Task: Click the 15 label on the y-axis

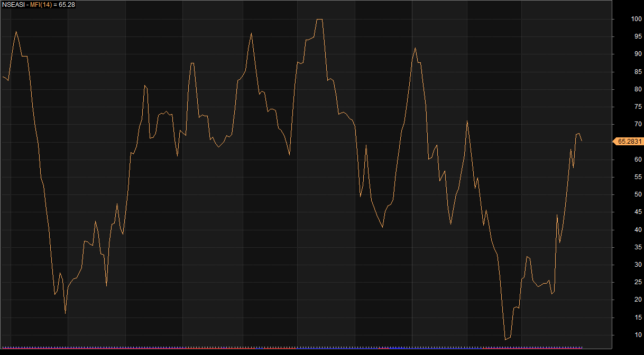Action: 637,317
